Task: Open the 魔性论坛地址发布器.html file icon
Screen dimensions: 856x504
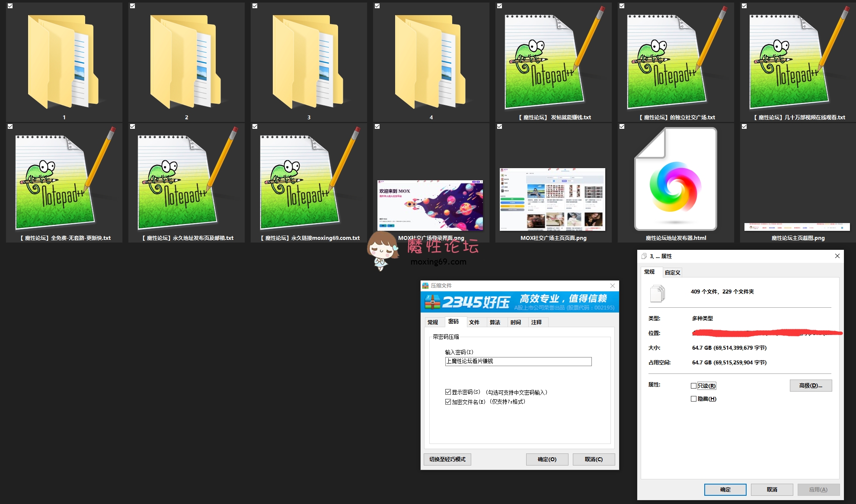Action: 676,179
